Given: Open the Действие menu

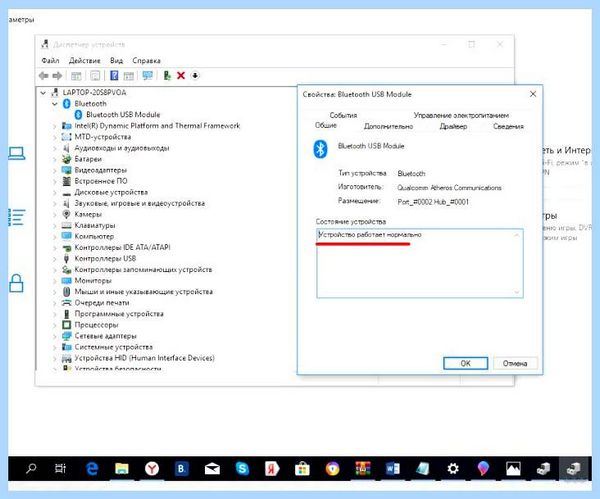Looking at the screenshot, I should [x=85, y=60].
